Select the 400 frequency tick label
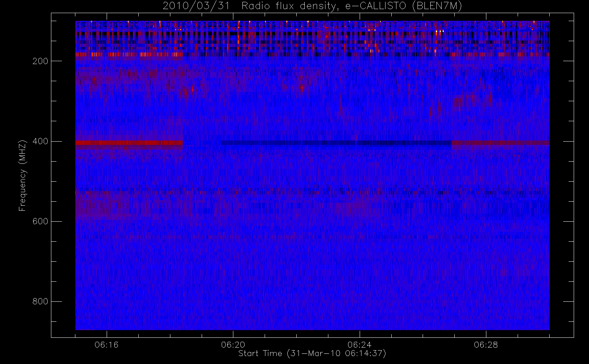Screen dimensions: 589x364 [40, 141]
